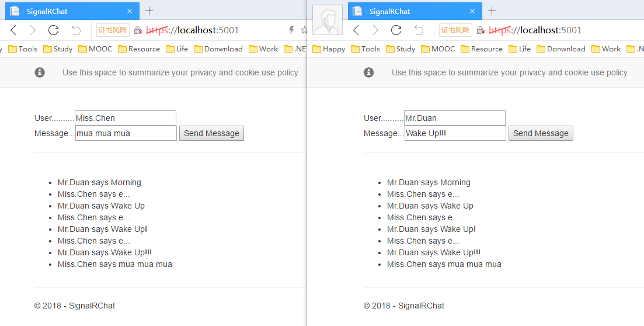
Task: Click Back arrow in left browser window
Action: point(13,30)
